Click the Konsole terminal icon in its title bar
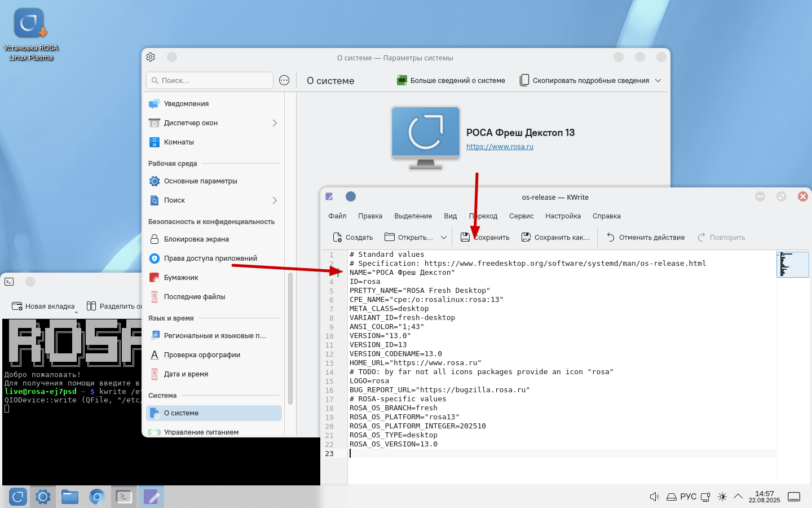Screen dimensions: 812x508 pos(9,281)
